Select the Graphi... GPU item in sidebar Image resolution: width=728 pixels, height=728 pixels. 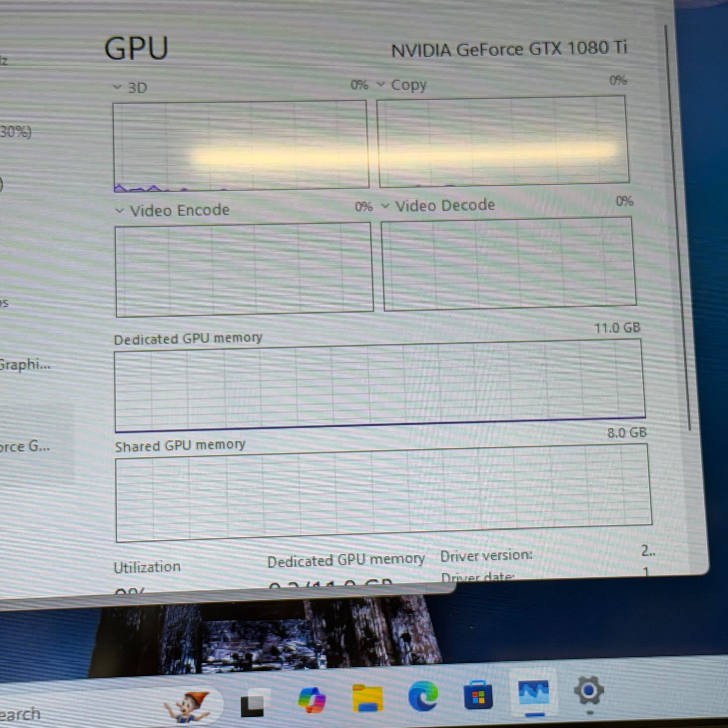pos(25,364)
